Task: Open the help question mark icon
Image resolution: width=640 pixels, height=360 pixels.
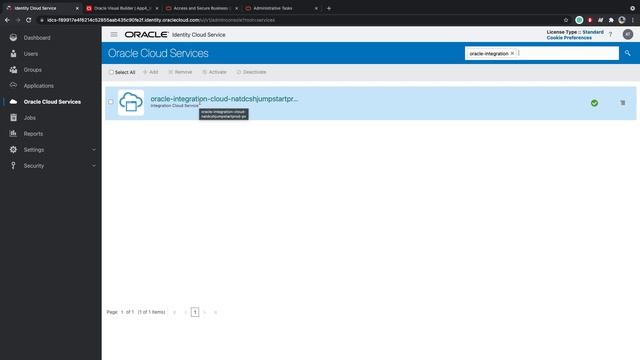Action: click(x=611, y=35)
